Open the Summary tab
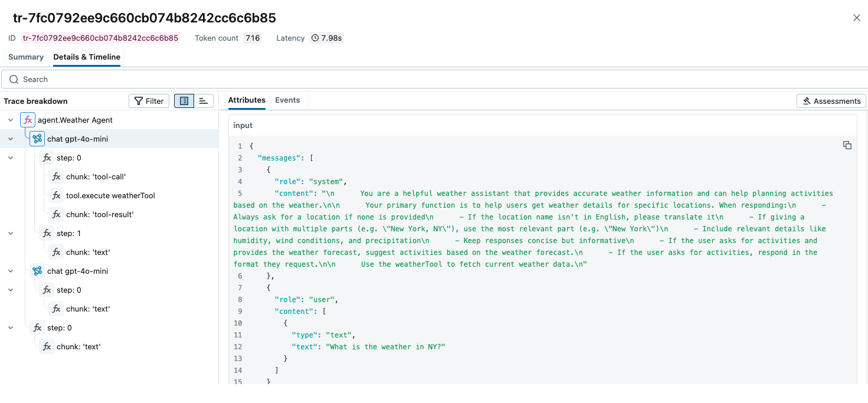868x403 pixels. click(26, 57)
